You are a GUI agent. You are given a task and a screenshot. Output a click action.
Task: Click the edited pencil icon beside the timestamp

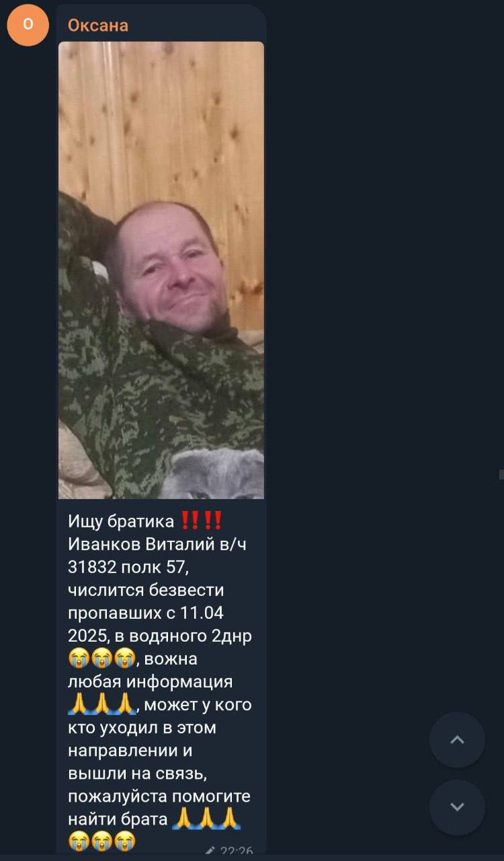tap(210, 850)
